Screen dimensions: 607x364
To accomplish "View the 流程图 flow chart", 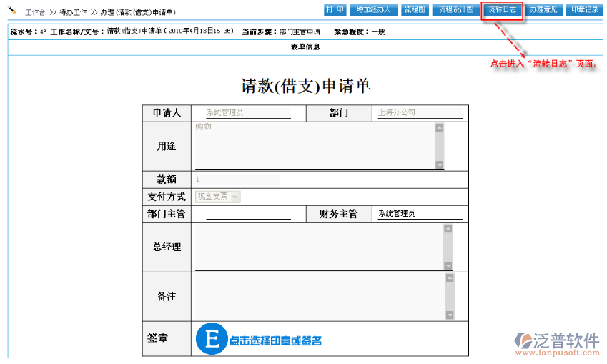I will pyautogui.click(x=415, y=10).
